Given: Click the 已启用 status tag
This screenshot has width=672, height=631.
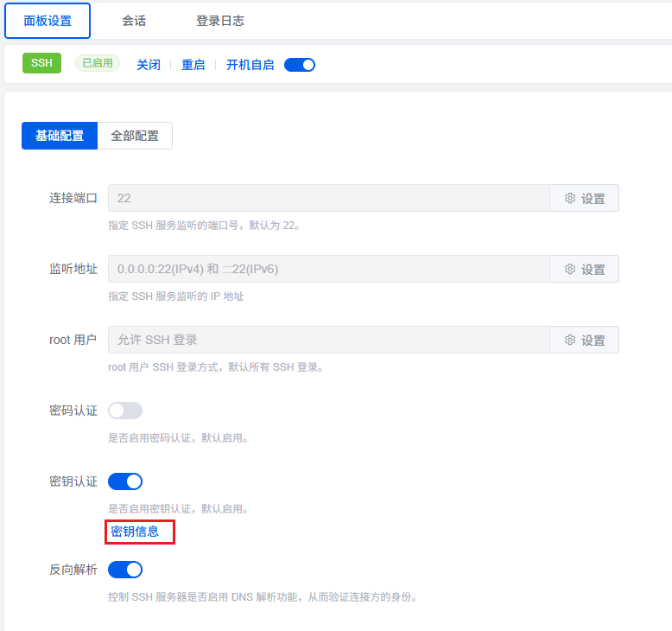Looking at the screenshot, I should coord(98,63).
